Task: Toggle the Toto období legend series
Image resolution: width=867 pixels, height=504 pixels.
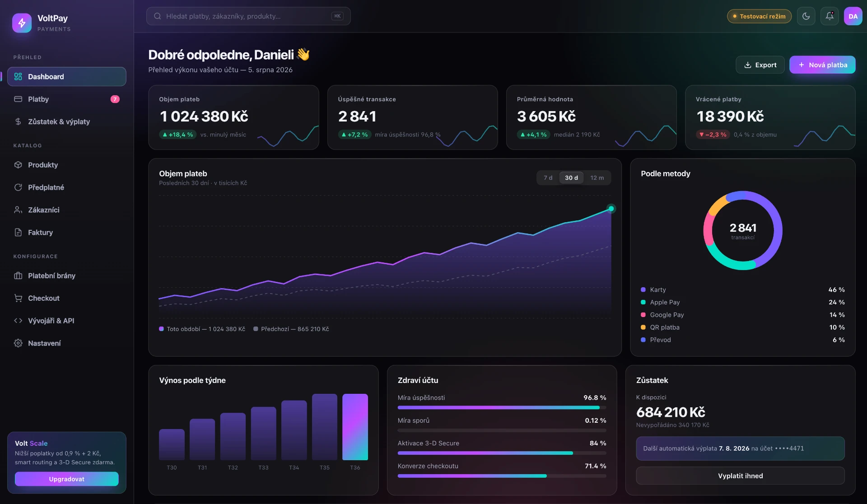Action: click(x=202, y=329)
